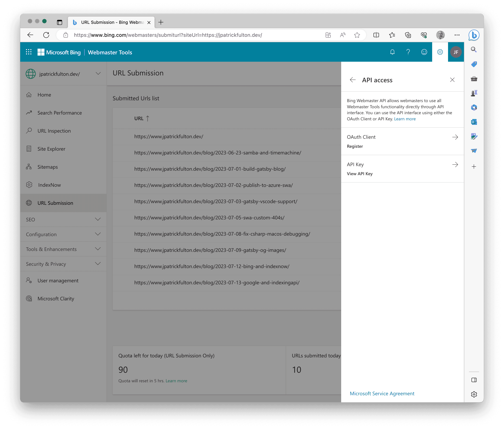Add this page to favorites star
504x429 pixels.
click(357, 35)
